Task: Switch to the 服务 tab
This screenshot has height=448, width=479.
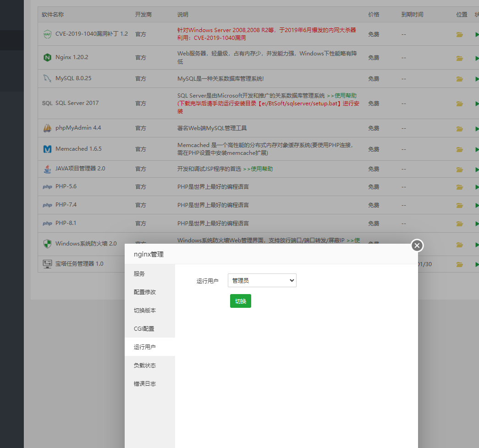Action: tap(150, 273)
